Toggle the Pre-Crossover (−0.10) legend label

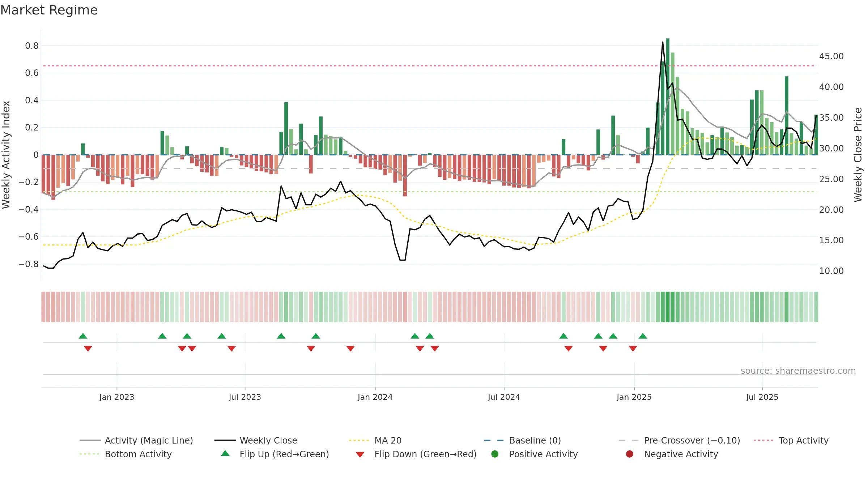coord(692,440)
